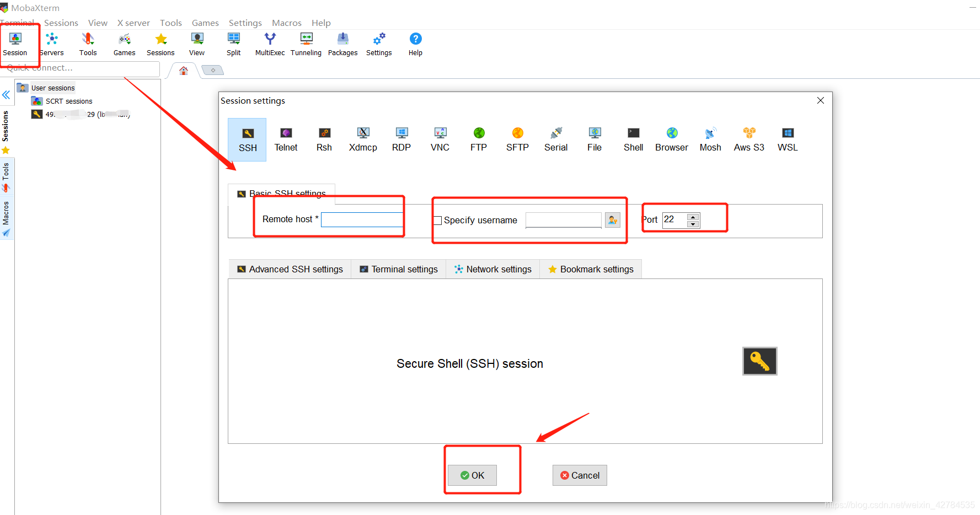Click the Split toolbar icon
This screenshot has height=515, width=980.
pyautogui.click(x=234, y=44)
